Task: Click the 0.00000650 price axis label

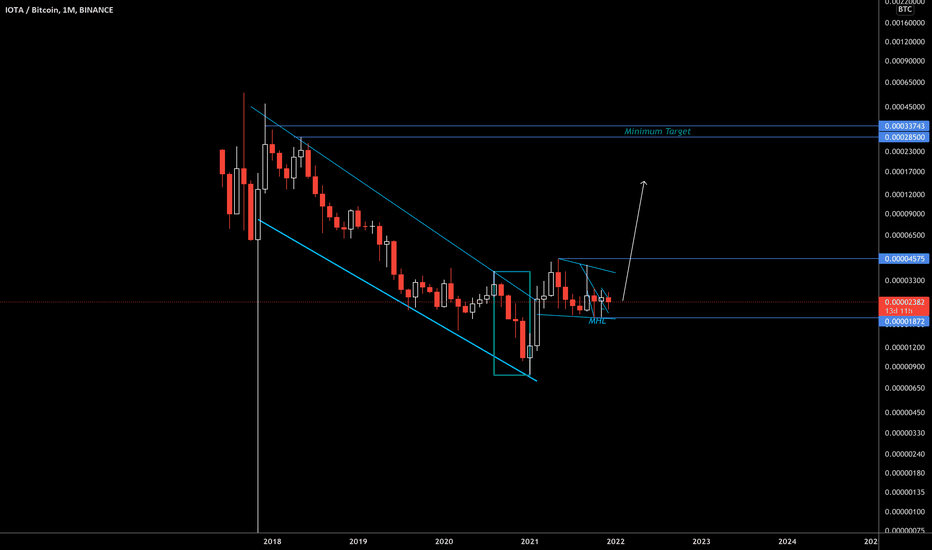Action: (x=905, y=388)
